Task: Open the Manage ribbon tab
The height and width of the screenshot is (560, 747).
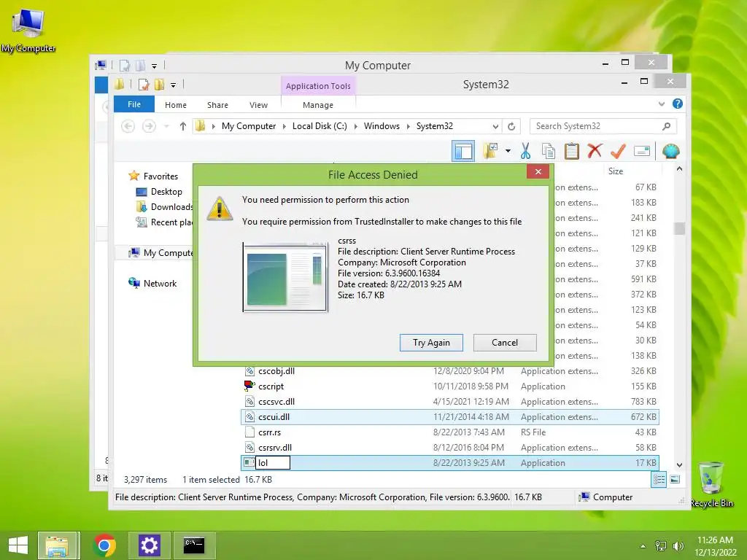Action: pos(318,105)
